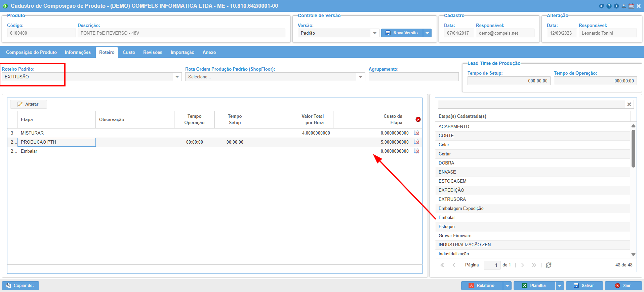This screenshot has height=292, width=644.
Task: Click the Copiar de button
Action: point(21,286)
